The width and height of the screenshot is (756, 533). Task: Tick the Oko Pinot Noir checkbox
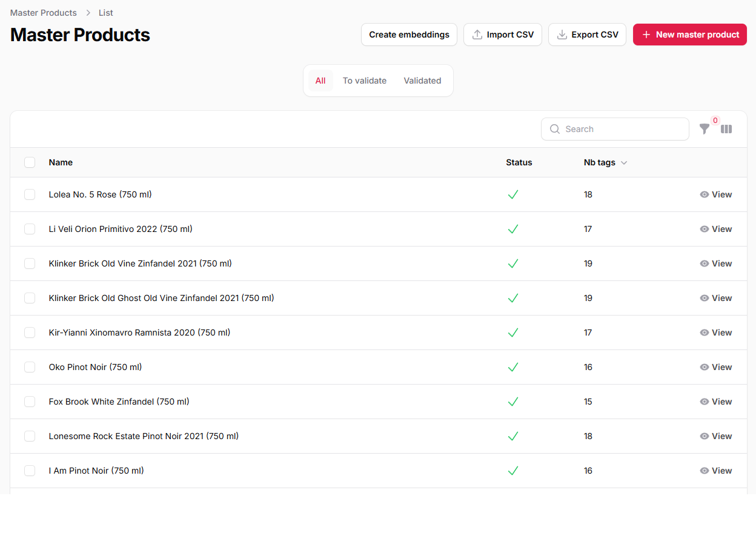pos(30,367)
